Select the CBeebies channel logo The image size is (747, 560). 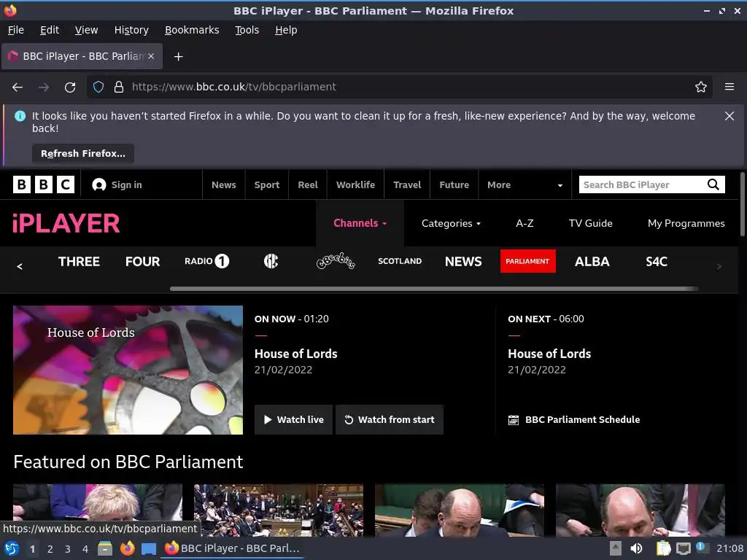(x=336, y=261)
